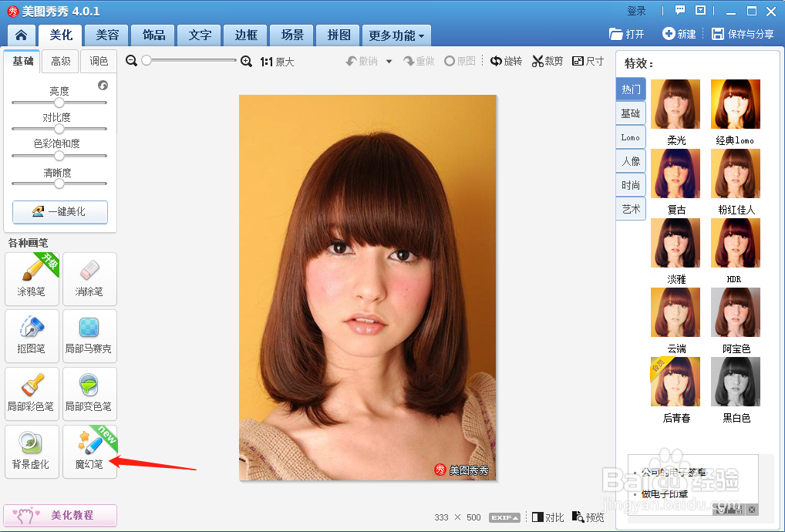785x532 pixels.
Task: Click the 旋转 rotate tool
Action: (506, 61)
